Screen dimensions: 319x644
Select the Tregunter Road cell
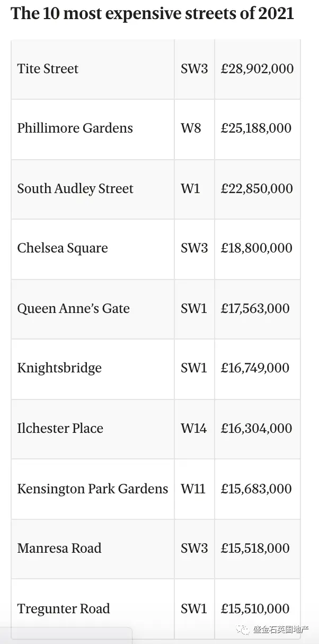point(93,609)
